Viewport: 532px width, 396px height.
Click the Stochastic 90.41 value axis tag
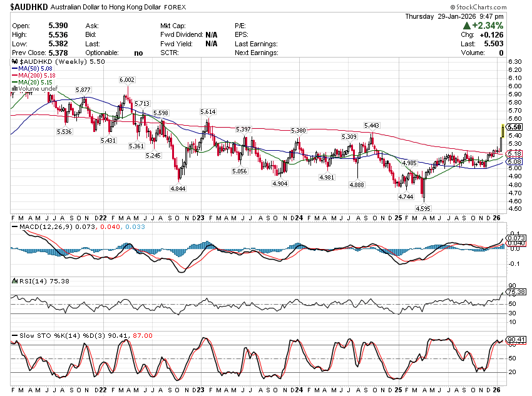(x=514, y=341)
